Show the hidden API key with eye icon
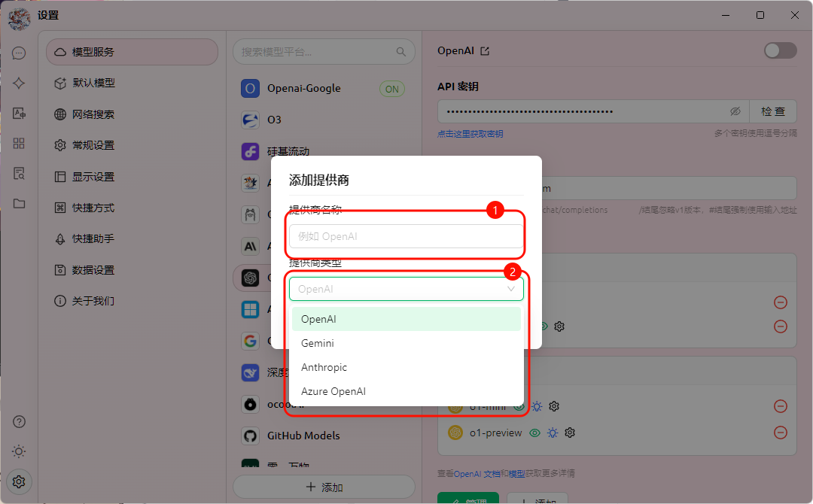813x504 pixels. [735, 111]
